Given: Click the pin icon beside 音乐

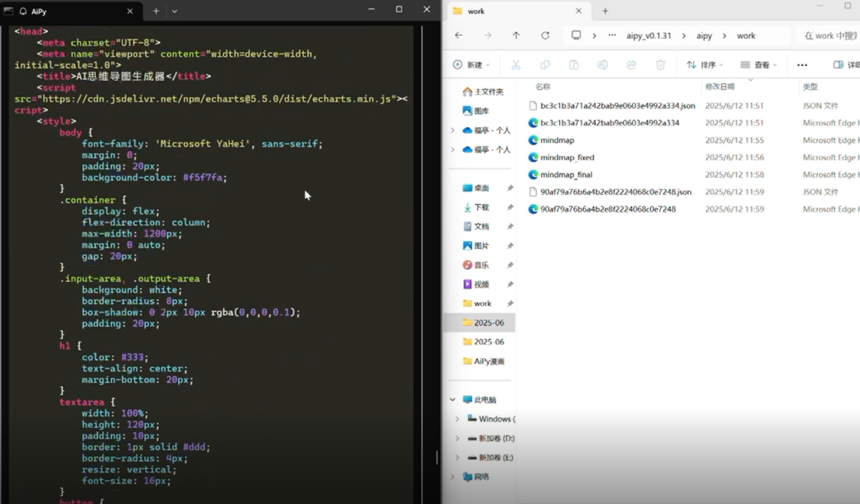Looking at the screenshot, I should pyautogui.click(x=510, y=265).
